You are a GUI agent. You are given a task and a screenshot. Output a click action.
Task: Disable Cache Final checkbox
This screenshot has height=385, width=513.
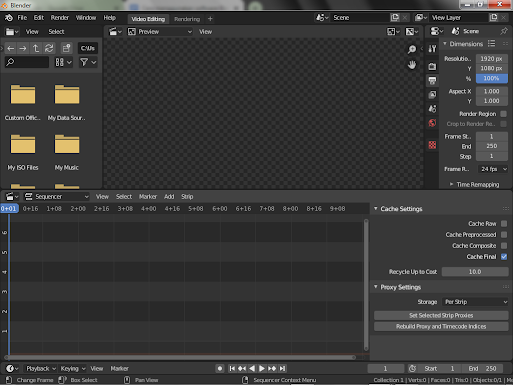coord(504,257)
